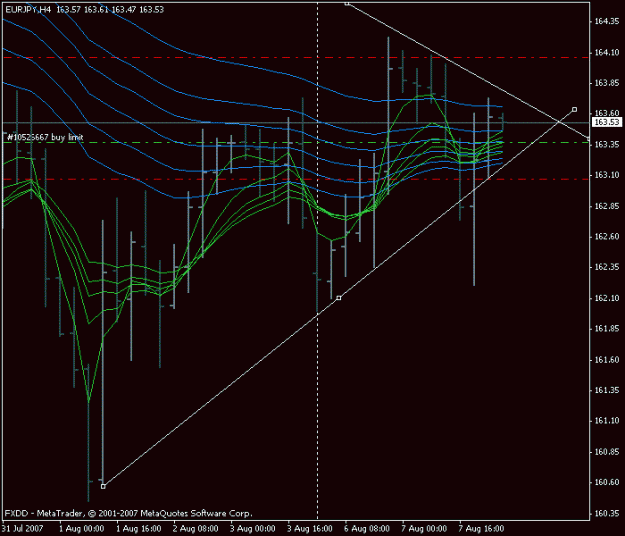The width and height of the screenshot is (625, 536).
Task: Click the 161.35 price scale label
Action: [607, 390]
